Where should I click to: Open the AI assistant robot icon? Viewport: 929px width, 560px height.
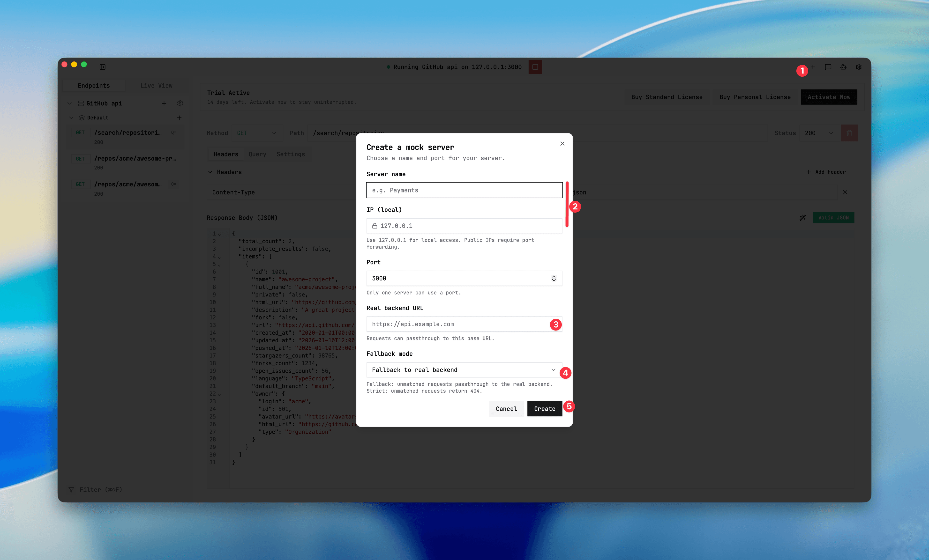point(843,67)
